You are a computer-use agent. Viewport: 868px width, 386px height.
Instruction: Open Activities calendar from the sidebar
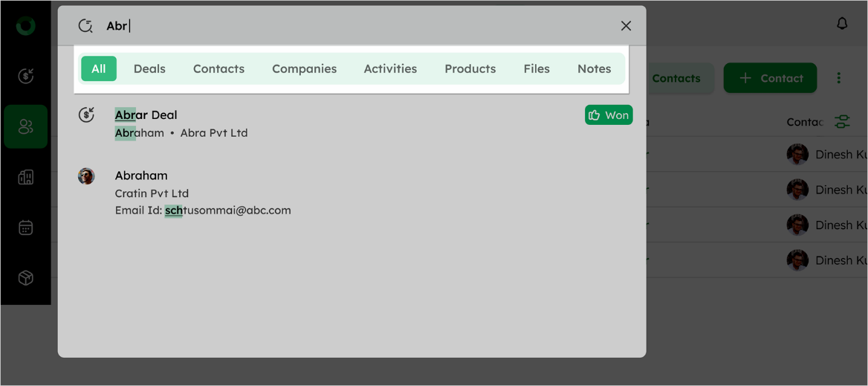click(x=25, y=227)
